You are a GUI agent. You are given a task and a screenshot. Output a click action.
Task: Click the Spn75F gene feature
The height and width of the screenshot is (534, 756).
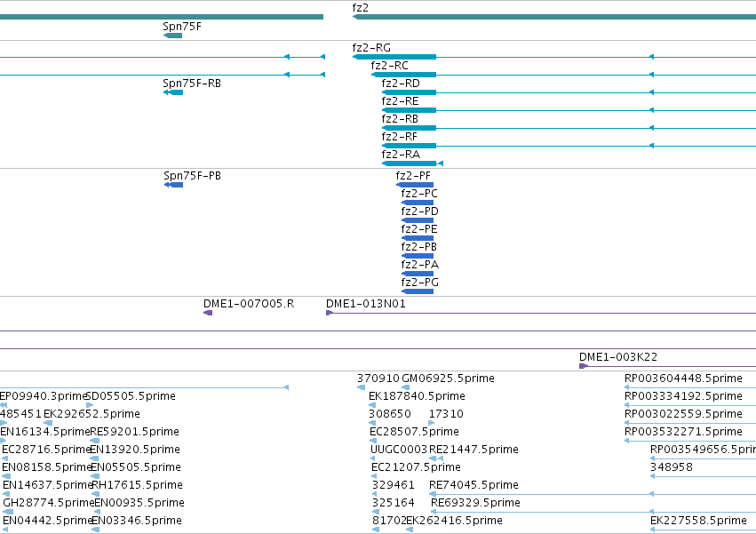click(x=172, y=36)
